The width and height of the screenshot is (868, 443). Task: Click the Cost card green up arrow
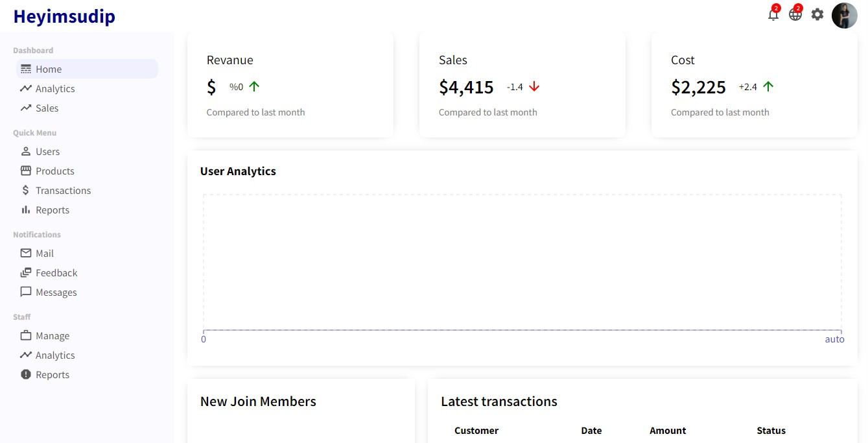click(768, 86)
